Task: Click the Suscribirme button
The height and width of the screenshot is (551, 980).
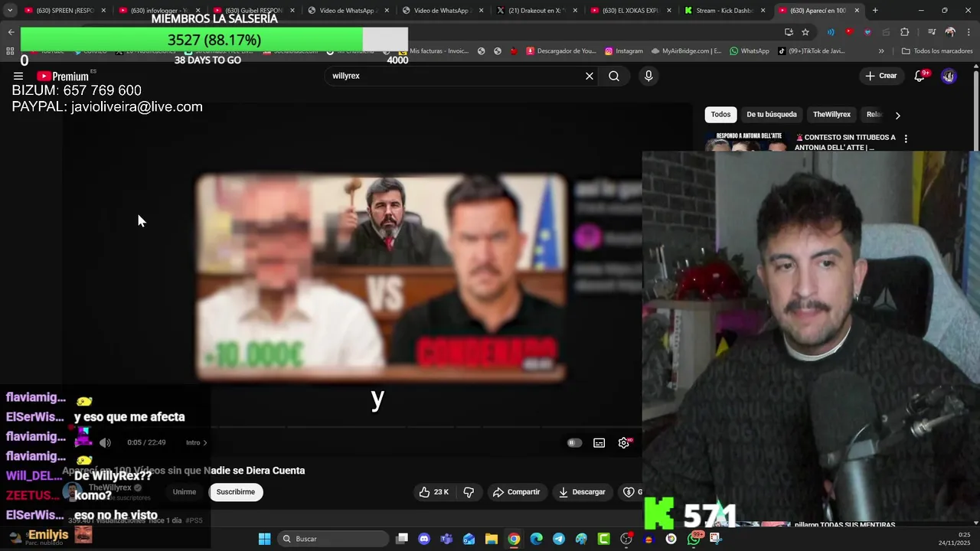Action: [236, 492]
